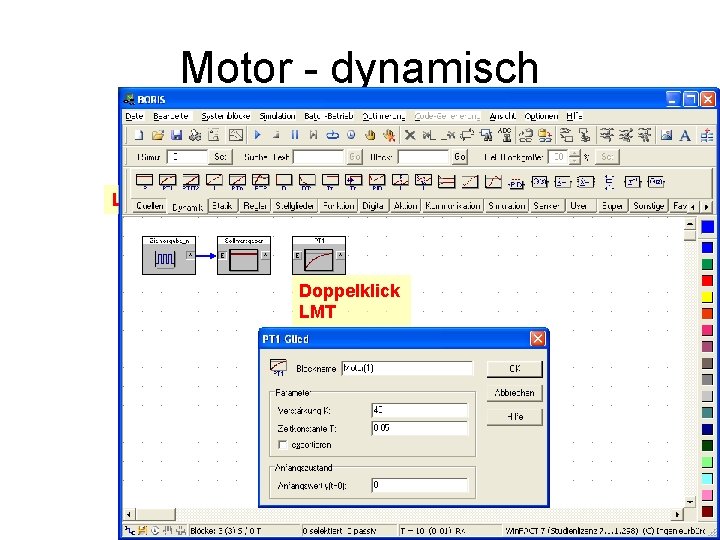The width and height of the screenshot is (720, 540).
Task: Click the Blockname input field
Action: [x=407, y=368]
